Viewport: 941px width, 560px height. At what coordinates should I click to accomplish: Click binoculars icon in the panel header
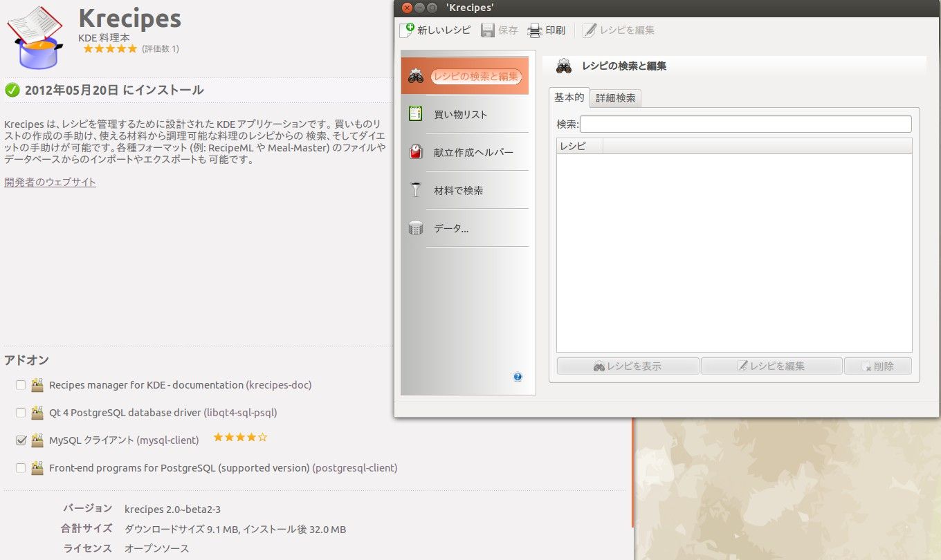[565, 66]
